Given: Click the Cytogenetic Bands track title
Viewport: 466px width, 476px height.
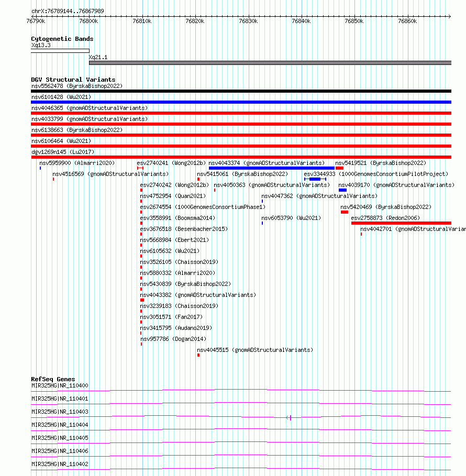Looking at the screenshot, I should 62,39.
